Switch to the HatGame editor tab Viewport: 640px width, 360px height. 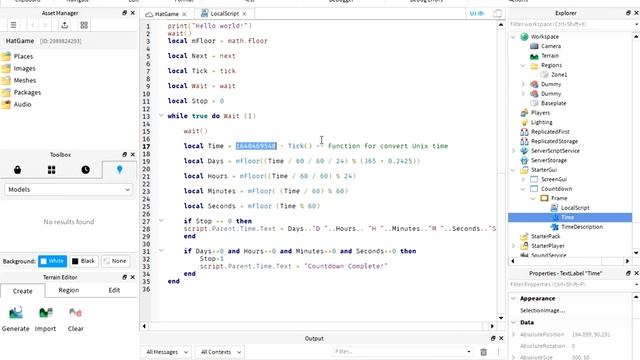point(167,14)
